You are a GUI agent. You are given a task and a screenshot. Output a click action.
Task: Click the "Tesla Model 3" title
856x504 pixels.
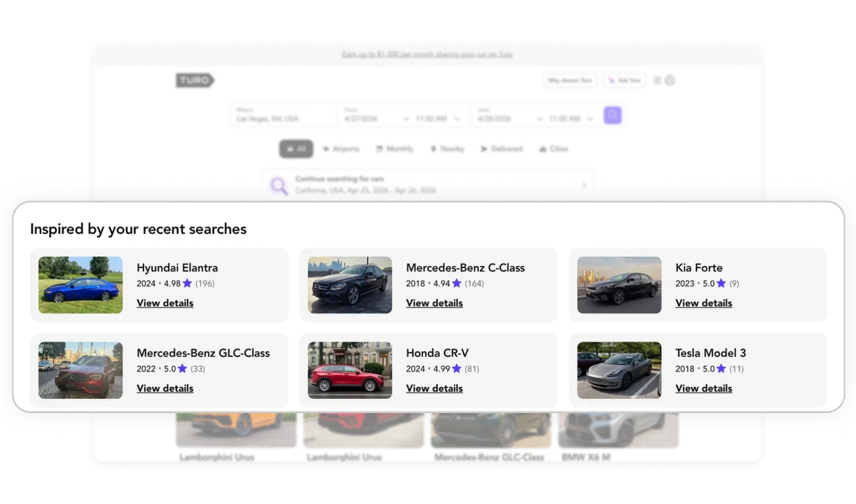point(711,353)
